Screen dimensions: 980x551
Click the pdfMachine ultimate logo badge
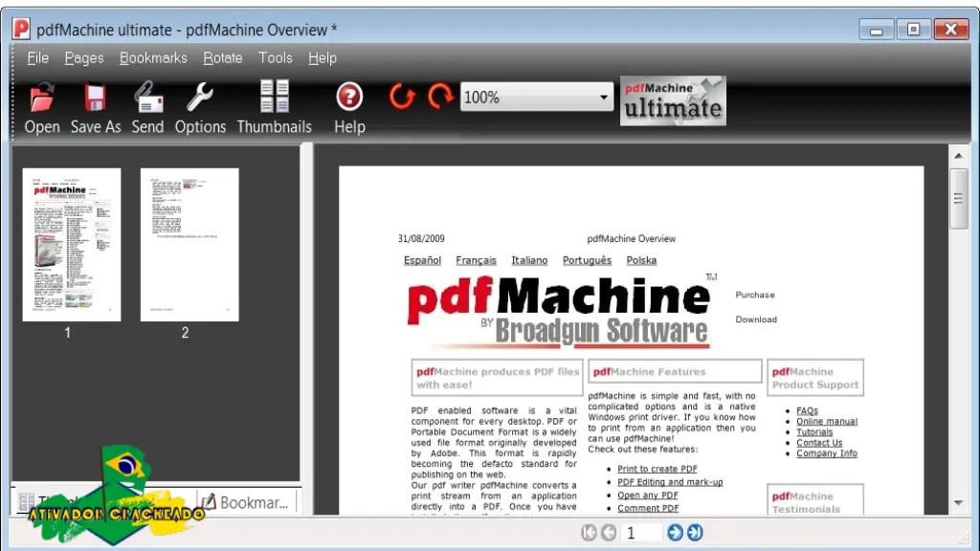(673, 100)
